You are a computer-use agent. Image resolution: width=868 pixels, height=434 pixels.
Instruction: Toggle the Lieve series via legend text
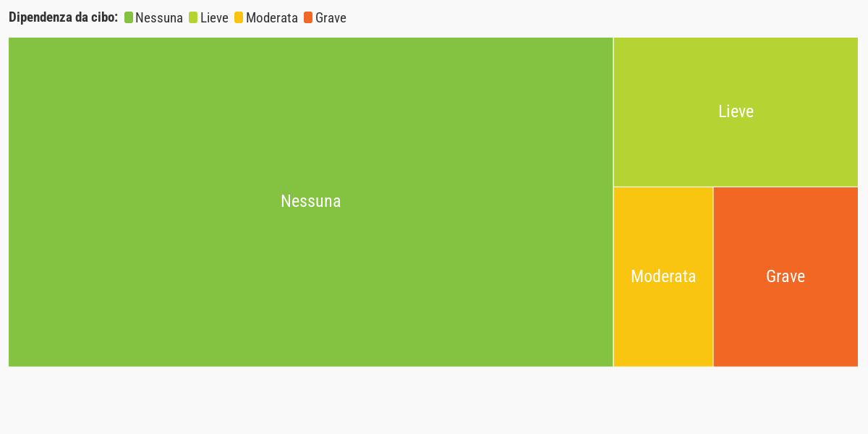click(x=214, y=18)
